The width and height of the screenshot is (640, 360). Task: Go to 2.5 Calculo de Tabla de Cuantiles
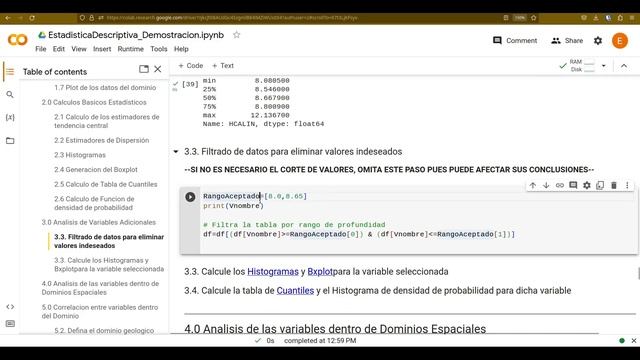coord(105,184)
